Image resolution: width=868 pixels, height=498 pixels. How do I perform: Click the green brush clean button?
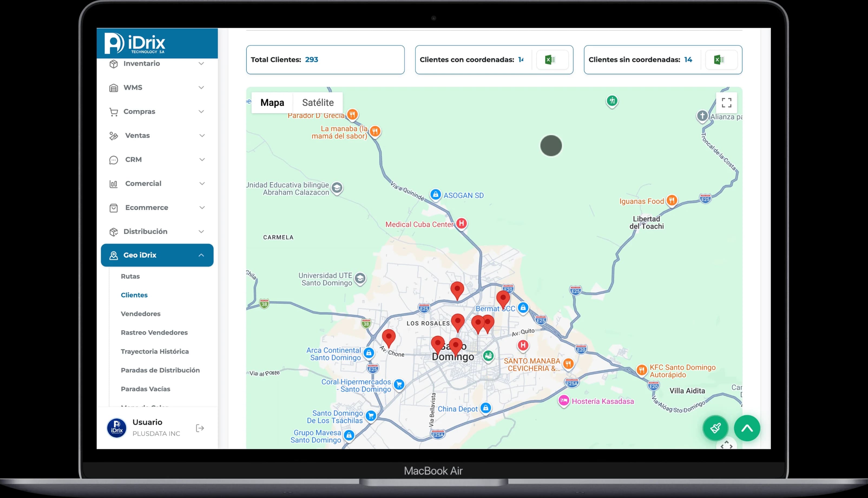[x=715, y=428]
